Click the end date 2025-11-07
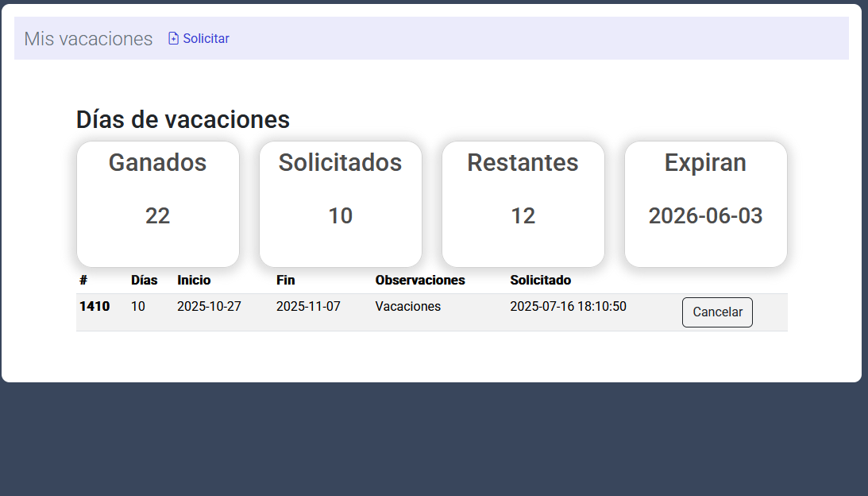 click(x=308, y=306)
